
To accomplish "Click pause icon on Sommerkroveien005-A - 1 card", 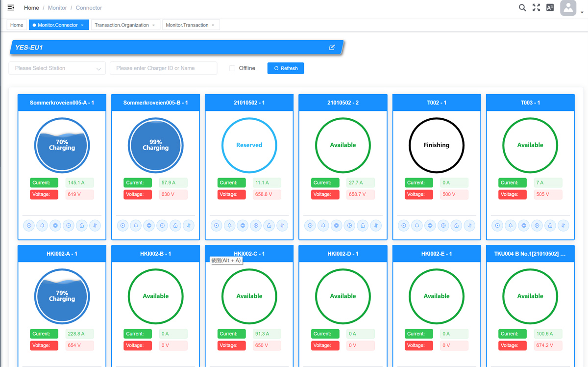I will (69, 226).
